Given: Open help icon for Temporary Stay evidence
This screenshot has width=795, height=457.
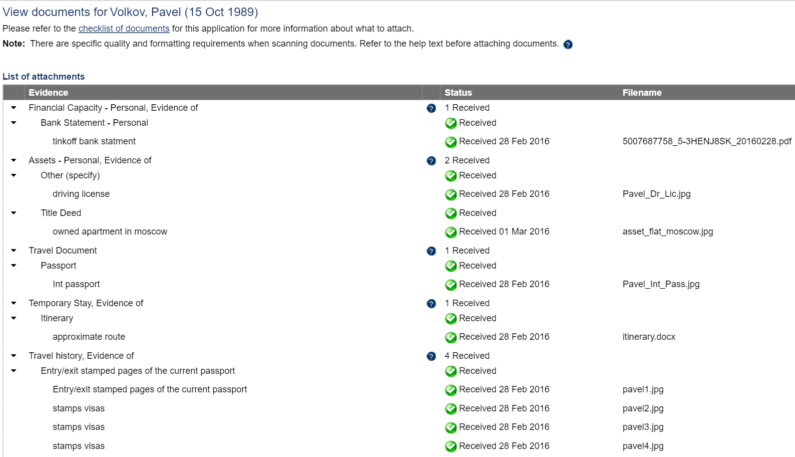Looking at the screenshot, I should [431, 304].
